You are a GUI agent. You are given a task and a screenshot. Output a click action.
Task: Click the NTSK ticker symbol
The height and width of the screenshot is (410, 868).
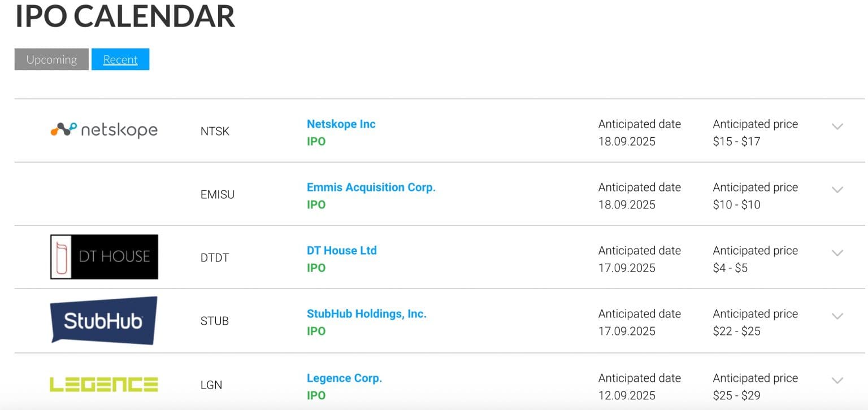click(215, 131)
